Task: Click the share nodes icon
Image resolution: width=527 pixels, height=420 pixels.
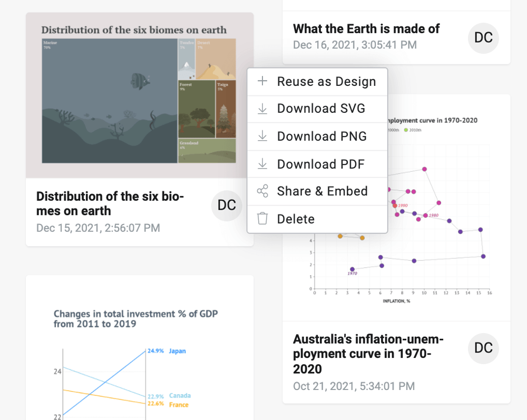Action: [x=262, y=191]
